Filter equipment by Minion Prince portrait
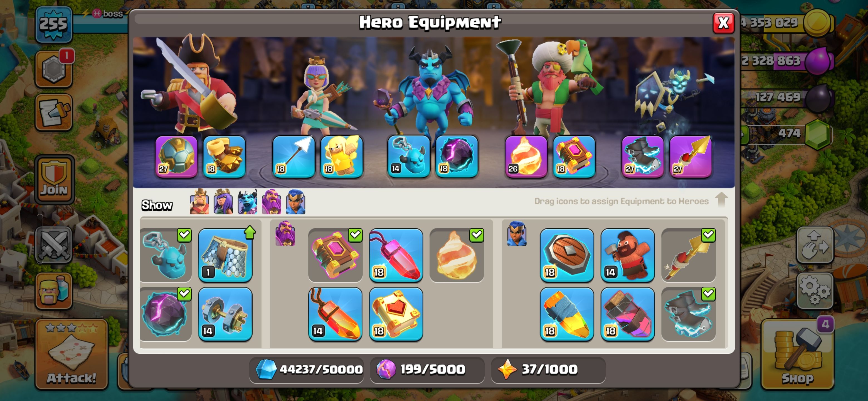The image size is (868, 401). click(x=247, y=202)
